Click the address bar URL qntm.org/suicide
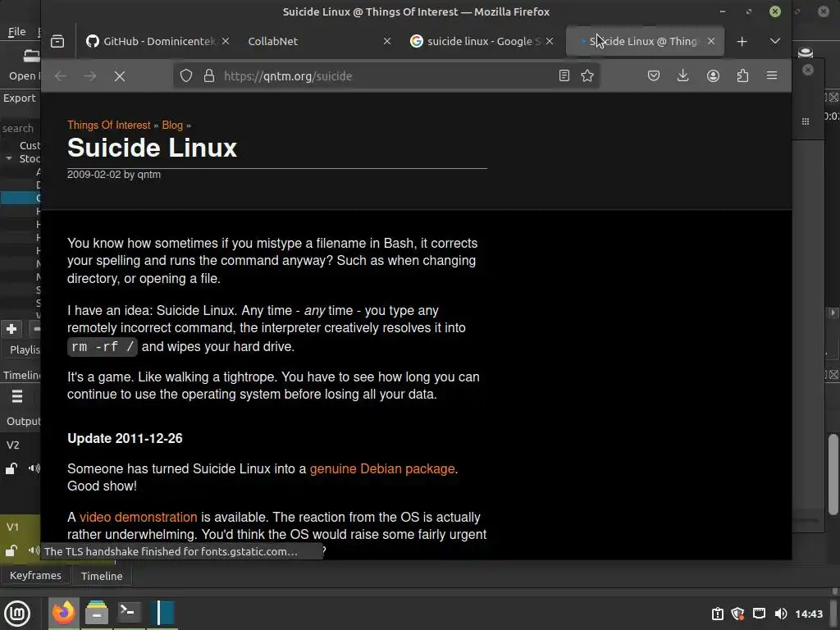The height and width of the screenshot is (630, 840). tap(288, 76)
